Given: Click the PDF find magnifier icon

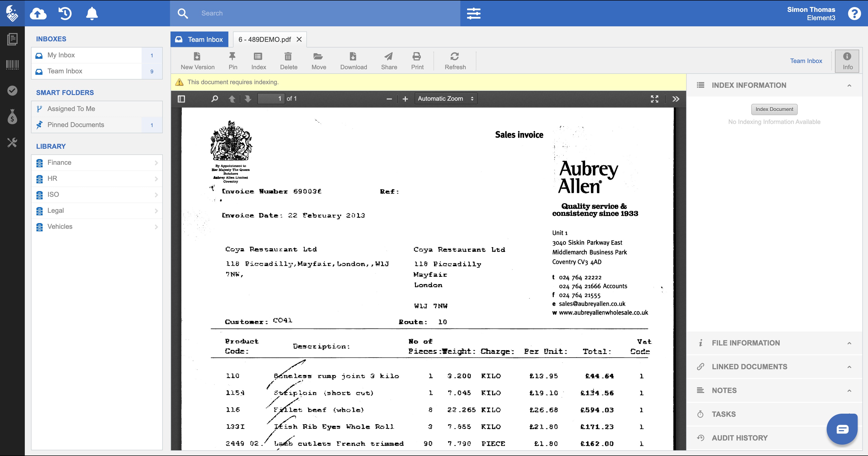Looking at the screenshot, I should coord(215,99).
